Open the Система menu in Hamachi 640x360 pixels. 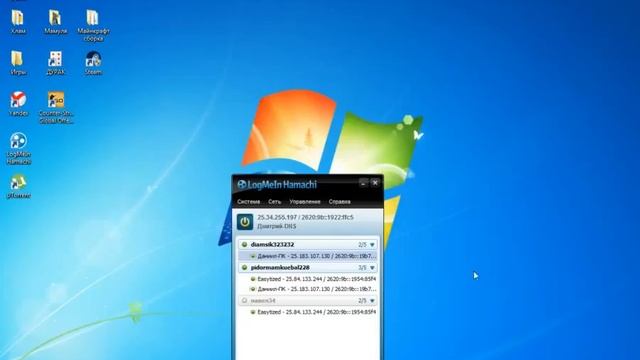(x=249, y=202)
